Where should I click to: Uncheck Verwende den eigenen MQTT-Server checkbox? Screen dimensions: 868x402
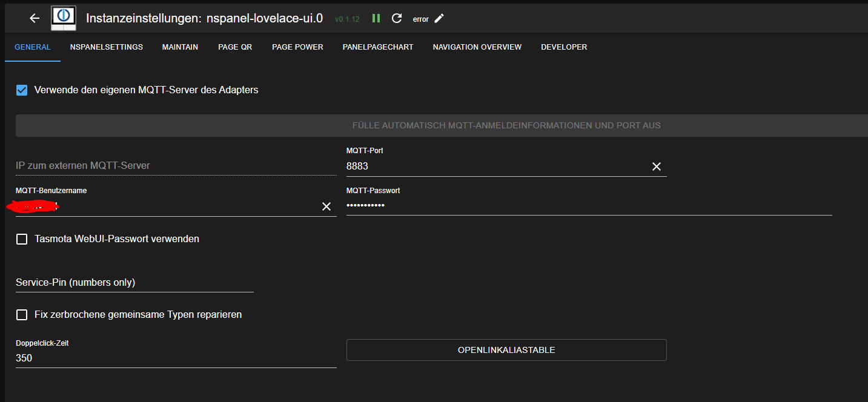point(22,90)
